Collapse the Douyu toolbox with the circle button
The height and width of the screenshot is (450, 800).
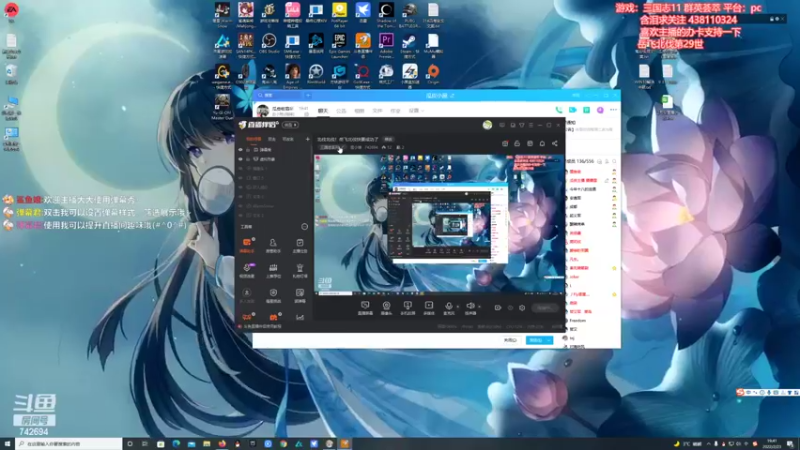point(304,227)
